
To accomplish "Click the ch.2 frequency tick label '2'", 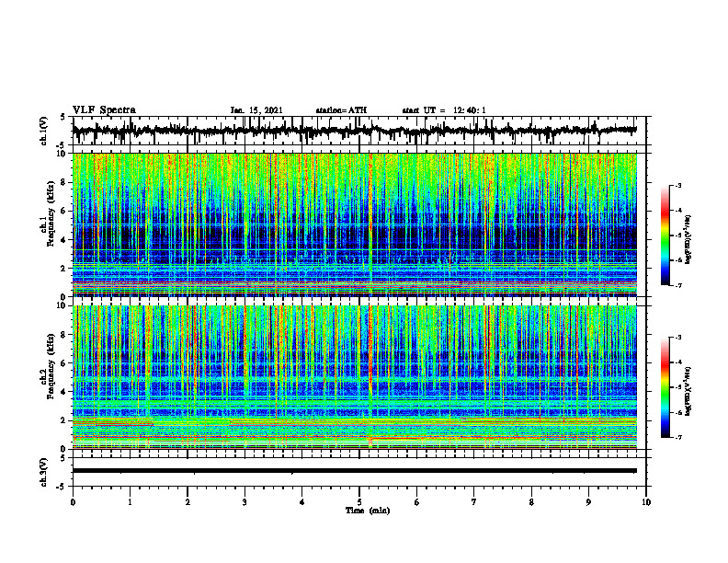I will (x=64, y=420).
